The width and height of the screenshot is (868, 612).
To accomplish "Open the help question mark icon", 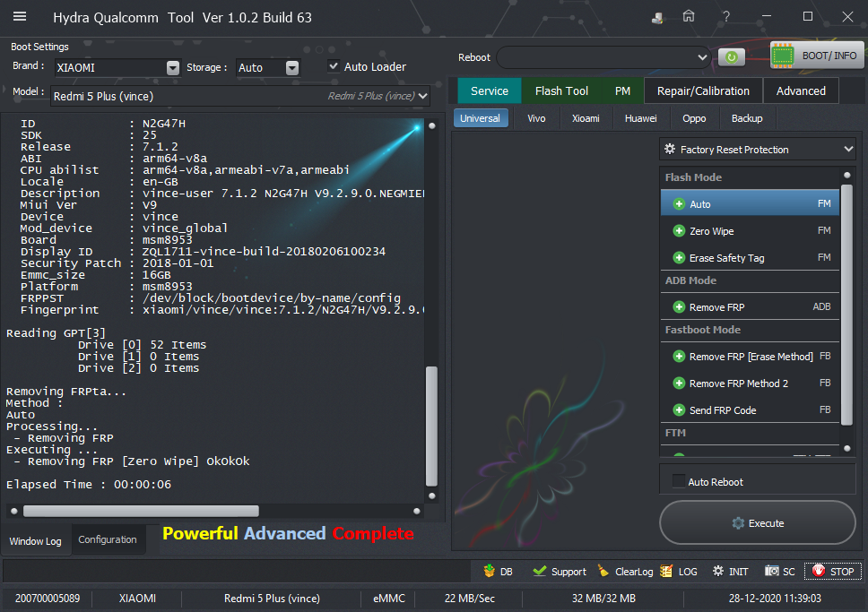I will 725,17.
